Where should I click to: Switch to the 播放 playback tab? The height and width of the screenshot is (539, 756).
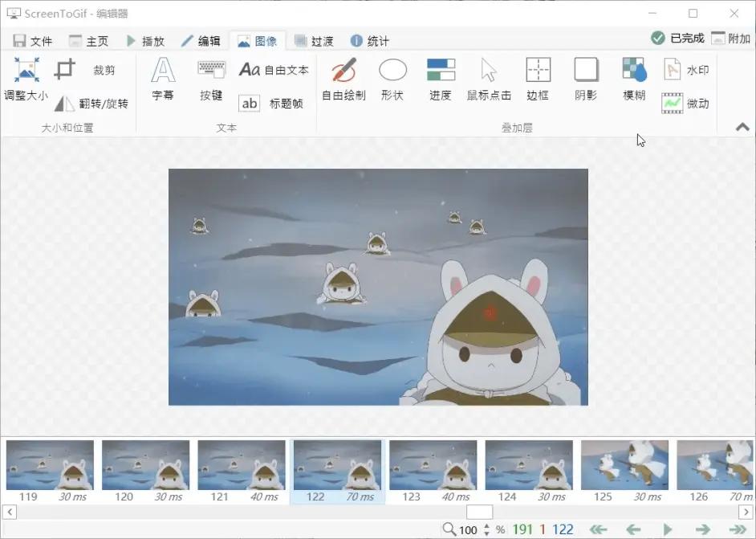coord(145,41)
